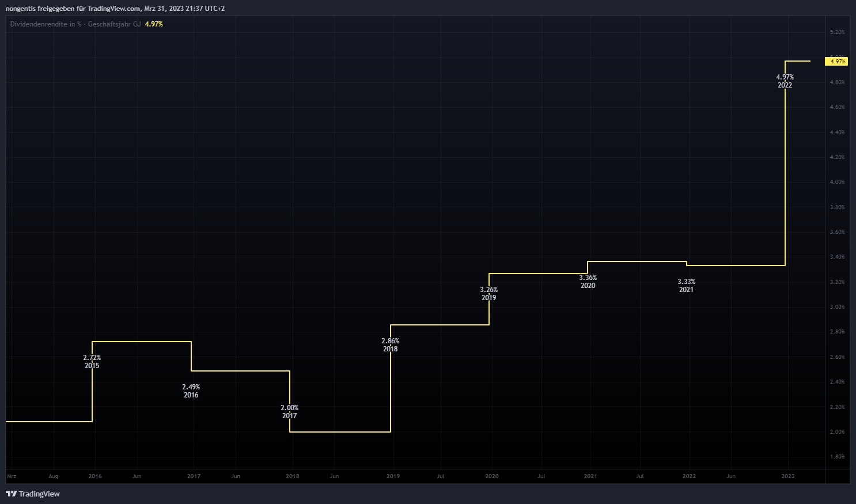Click the yellow 4.97% legend value
This screenshot has width=856, height=504.
coord(154,24)
